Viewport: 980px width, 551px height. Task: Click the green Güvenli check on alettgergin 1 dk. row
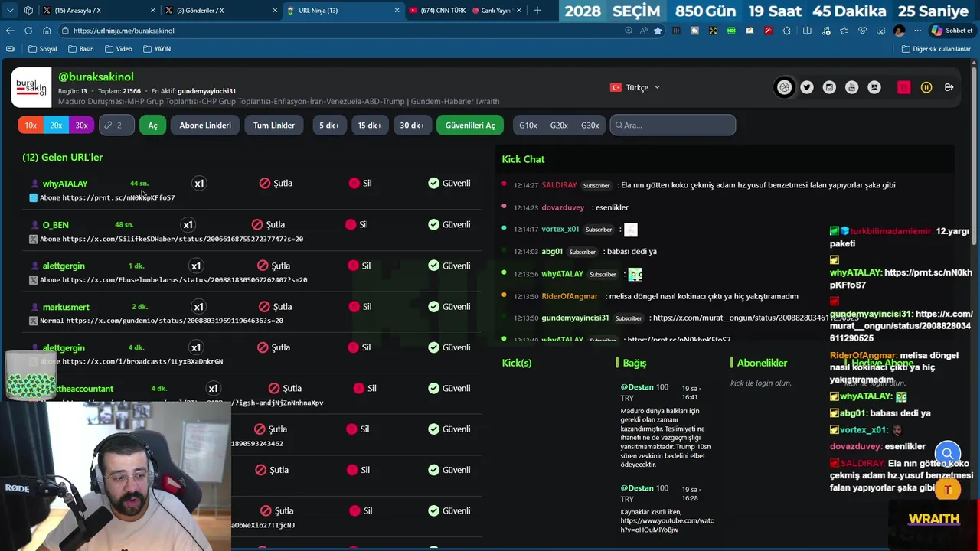pos(433,266)
